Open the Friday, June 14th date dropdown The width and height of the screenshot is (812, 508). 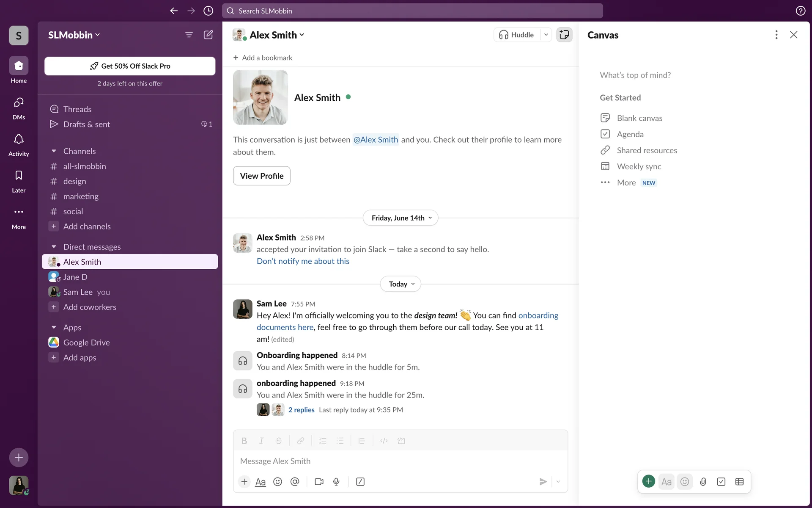click(x=401, y=218)
